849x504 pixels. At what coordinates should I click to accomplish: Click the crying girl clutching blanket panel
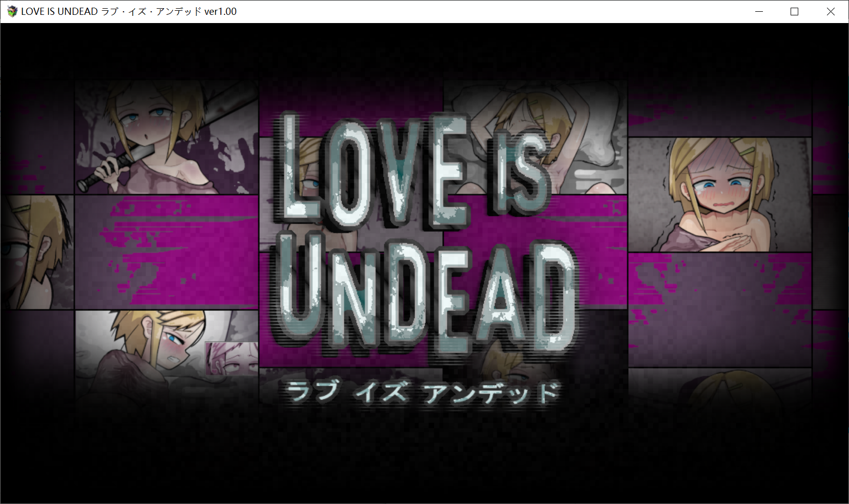[x=717, y=195]
